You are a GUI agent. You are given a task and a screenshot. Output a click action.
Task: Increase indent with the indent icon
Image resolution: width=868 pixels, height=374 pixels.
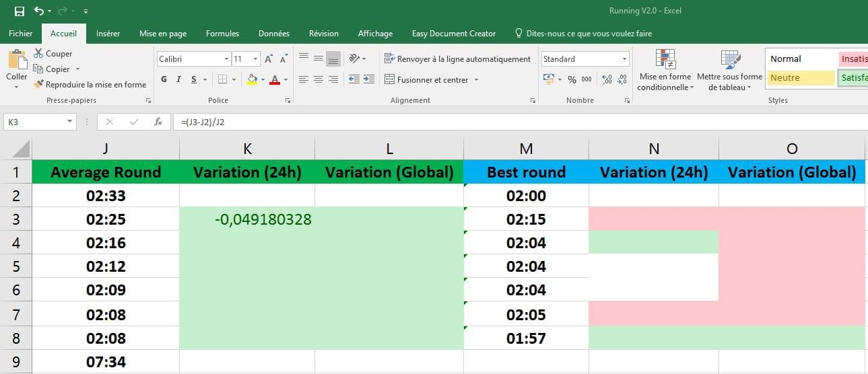tap(368, 79)
